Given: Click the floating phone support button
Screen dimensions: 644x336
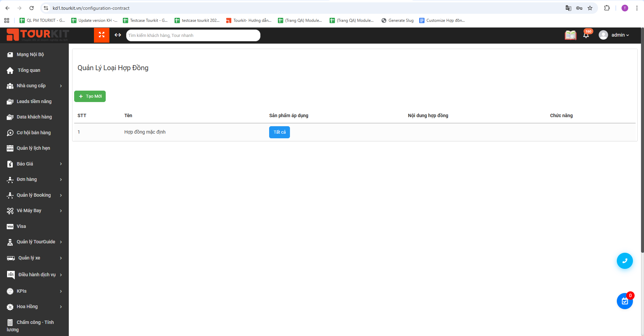Looking at the screenshot, I should [625, 261].
